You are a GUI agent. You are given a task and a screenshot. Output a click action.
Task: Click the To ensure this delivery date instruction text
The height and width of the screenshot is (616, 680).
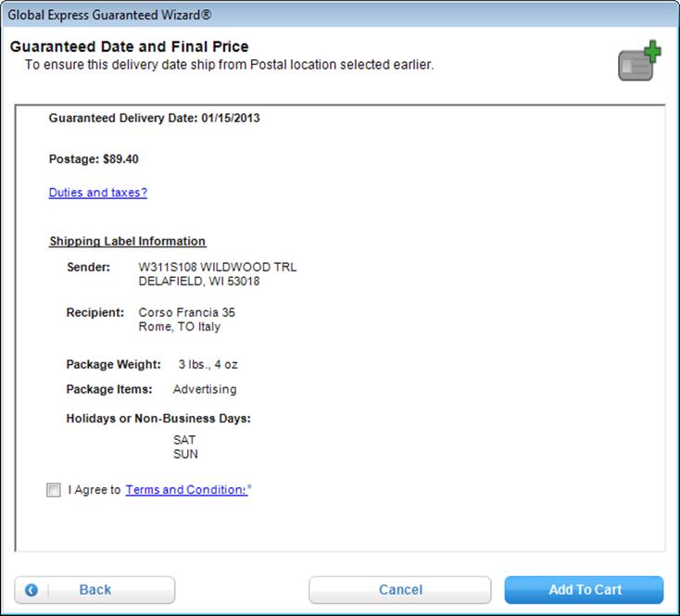[x=230, y=65]
